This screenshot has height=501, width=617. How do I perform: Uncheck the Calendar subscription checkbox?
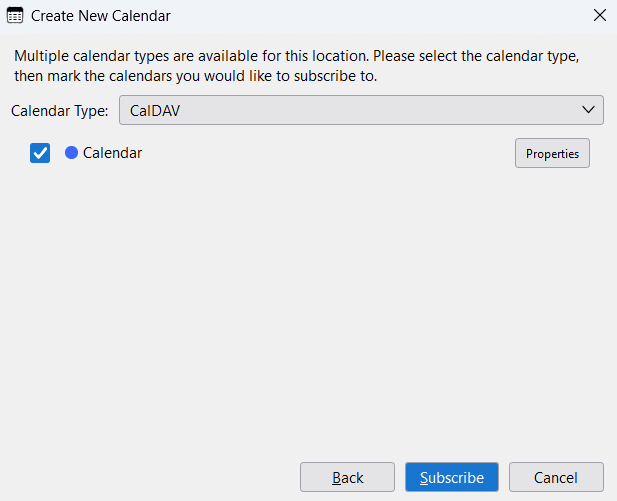[x=40, y=153]
